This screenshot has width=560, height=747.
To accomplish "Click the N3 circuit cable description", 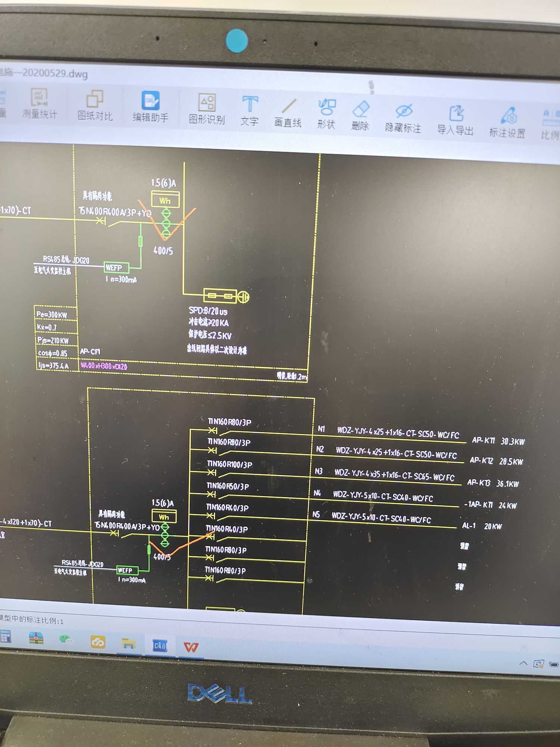I will [x=394, y=475].
